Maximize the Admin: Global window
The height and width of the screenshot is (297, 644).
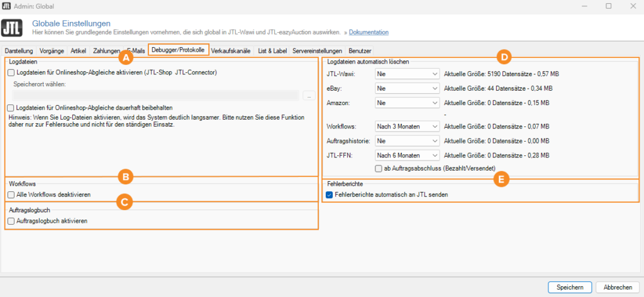pos(609,6)
